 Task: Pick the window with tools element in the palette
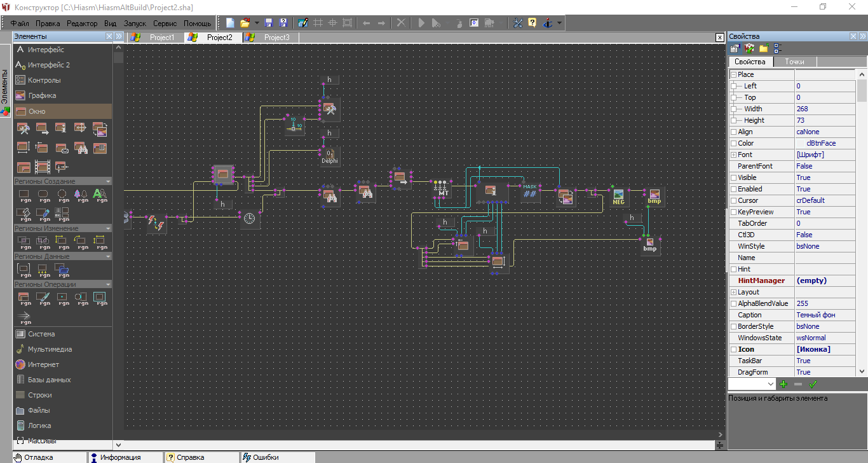tap(24, 129)
